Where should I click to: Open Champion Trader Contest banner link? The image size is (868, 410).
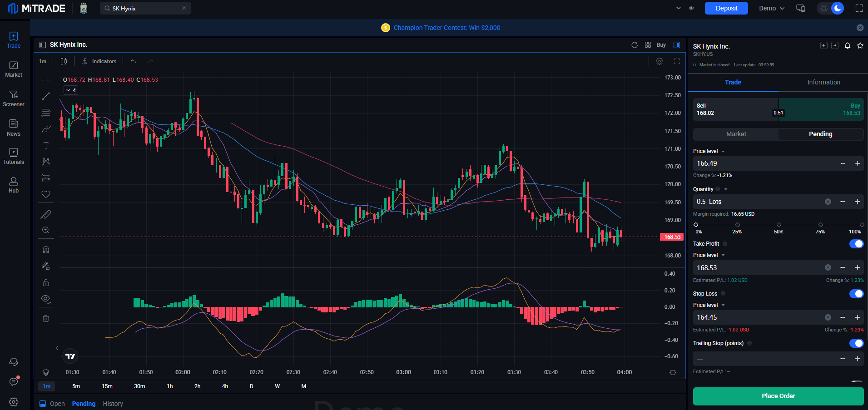pos(446,28)
